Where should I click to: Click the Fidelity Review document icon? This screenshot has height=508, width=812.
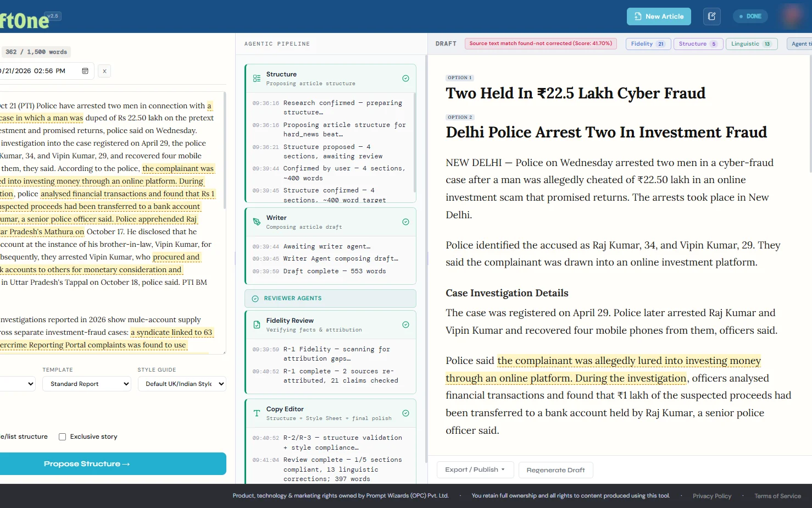[257, 325]
